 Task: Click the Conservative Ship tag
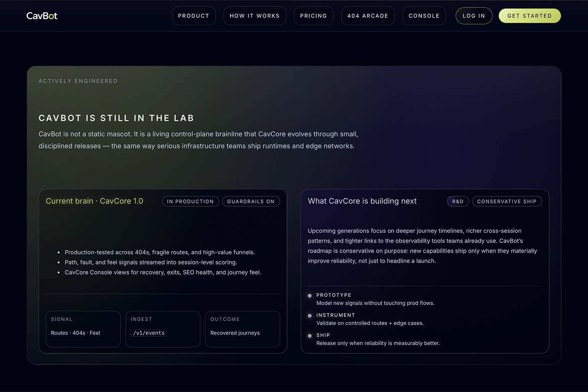(506, 201)
